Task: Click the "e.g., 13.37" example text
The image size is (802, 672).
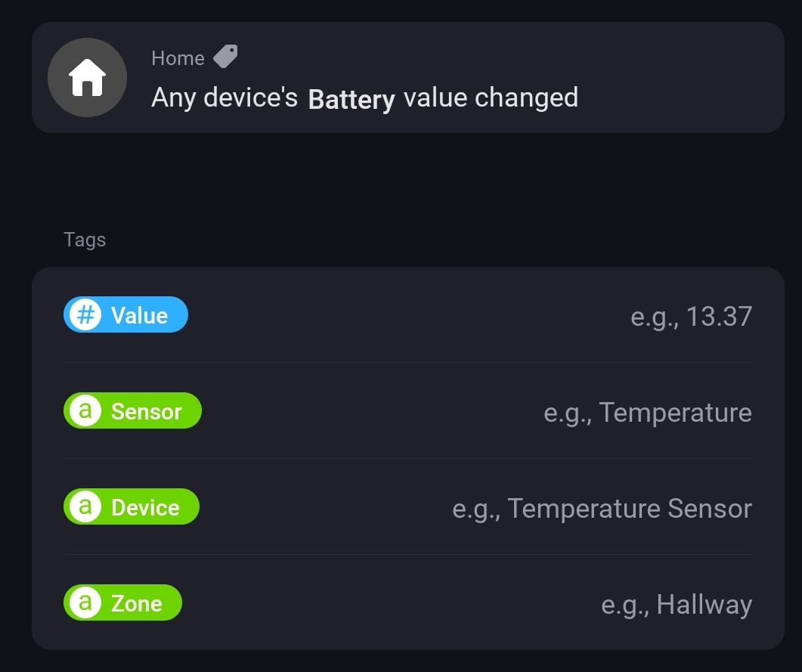Action: (x=691, y=316)
